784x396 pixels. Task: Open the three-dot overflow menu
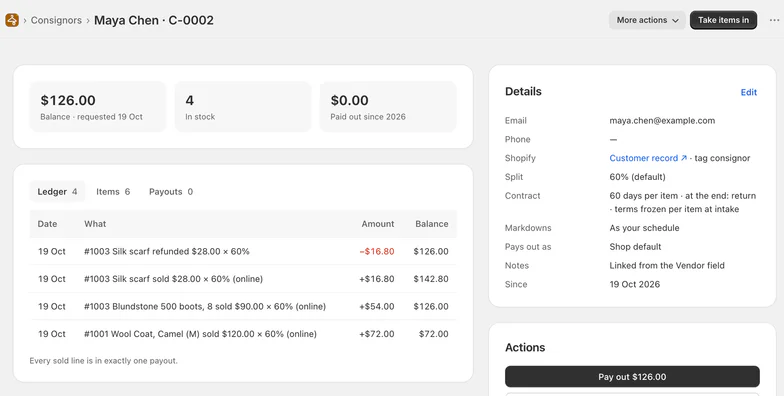(x=774, y=20)
